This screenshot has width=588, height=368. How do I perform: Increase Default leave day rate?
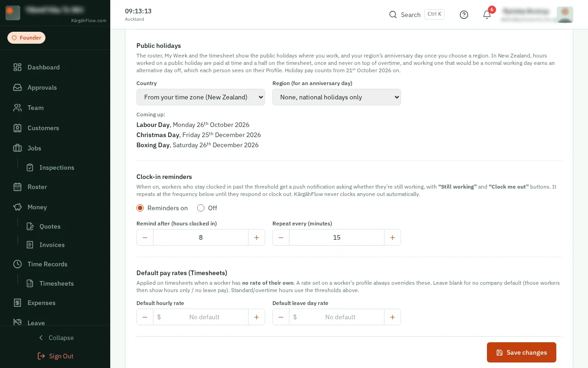pyautogui.click(x=392, y=317)
